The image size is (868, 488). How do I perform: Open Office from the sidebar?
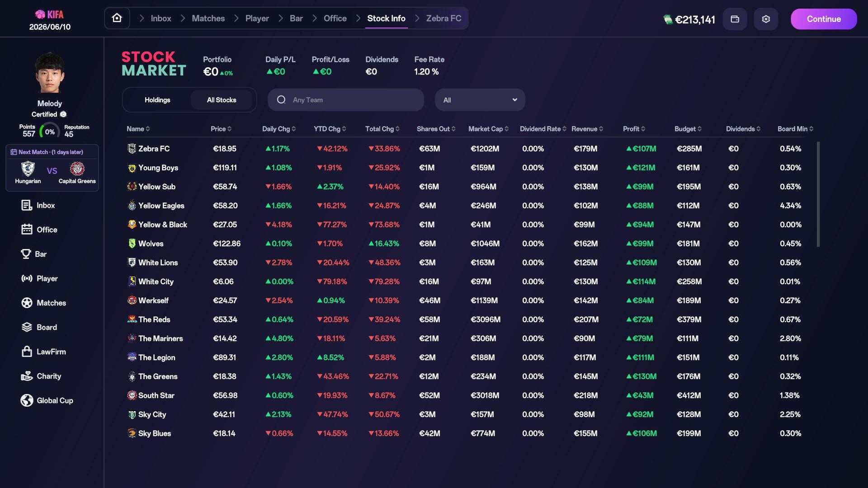click(x=39, y=230)
